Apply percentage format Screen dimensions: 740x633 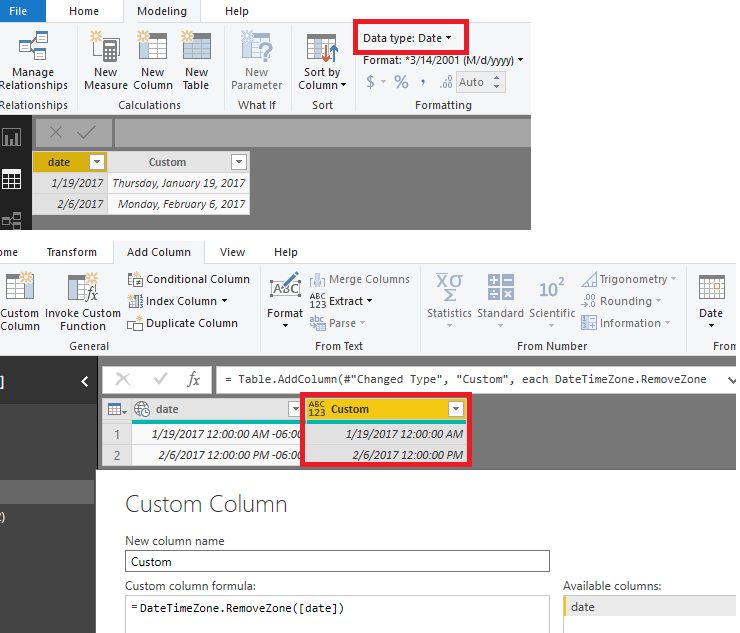(x=401, y=82)
